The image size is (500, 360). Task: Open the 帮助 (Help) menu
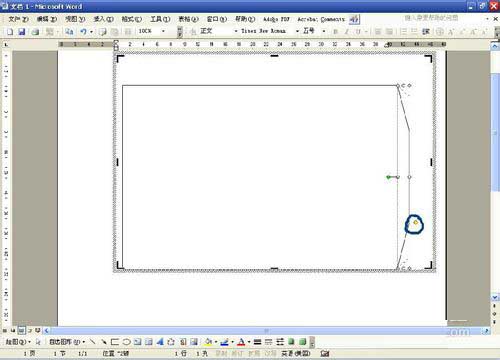(x=245, y=19)
